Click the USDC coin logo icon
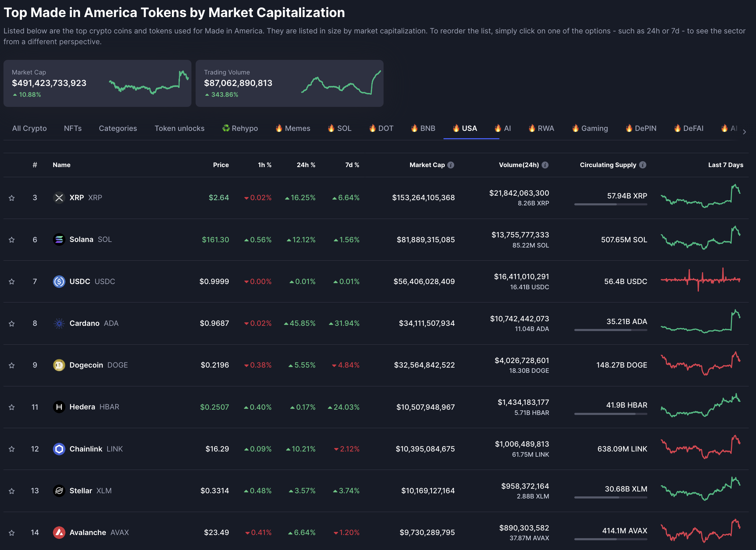756x550 pixels. point(59,281)
